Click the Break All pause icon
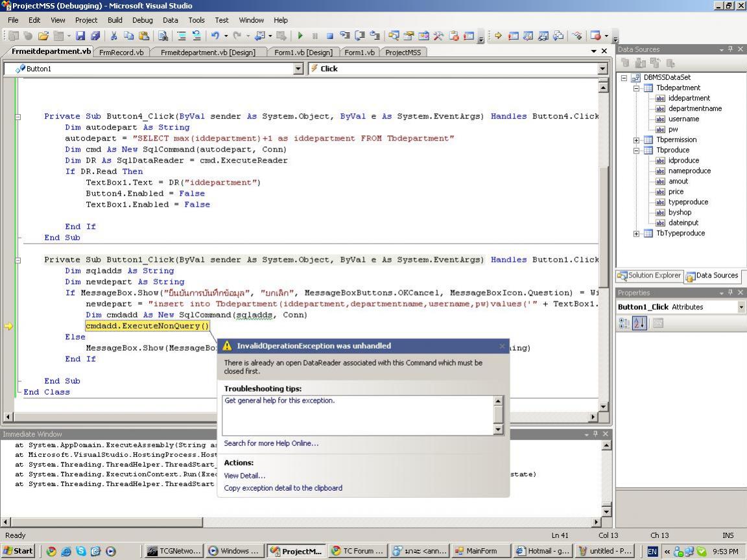 (x=315, y=36)
